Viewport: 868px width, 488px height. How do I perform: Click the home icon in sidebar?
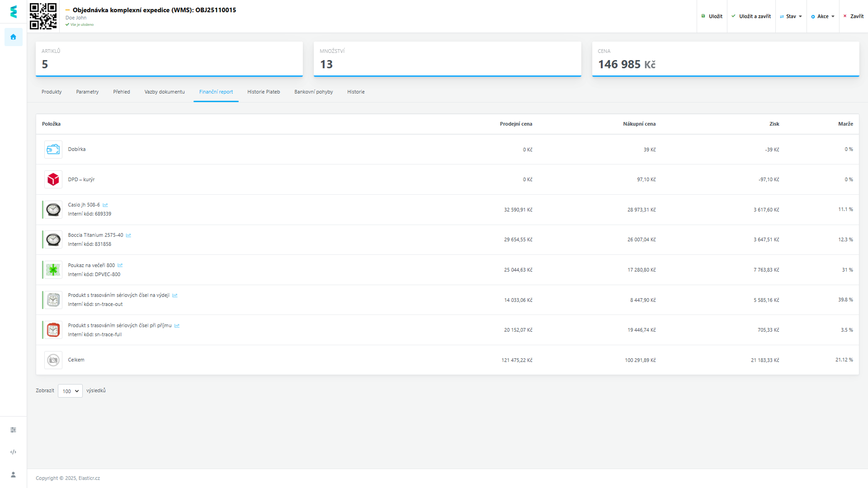(x=13, y=37)
